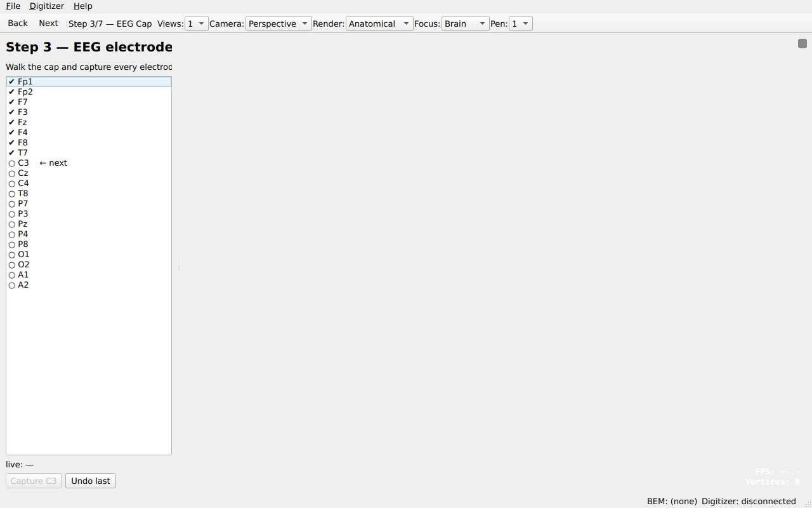Select the P7 electrode row
The width and height of the screenshot is (812, 508).
[x=89, y=204]
